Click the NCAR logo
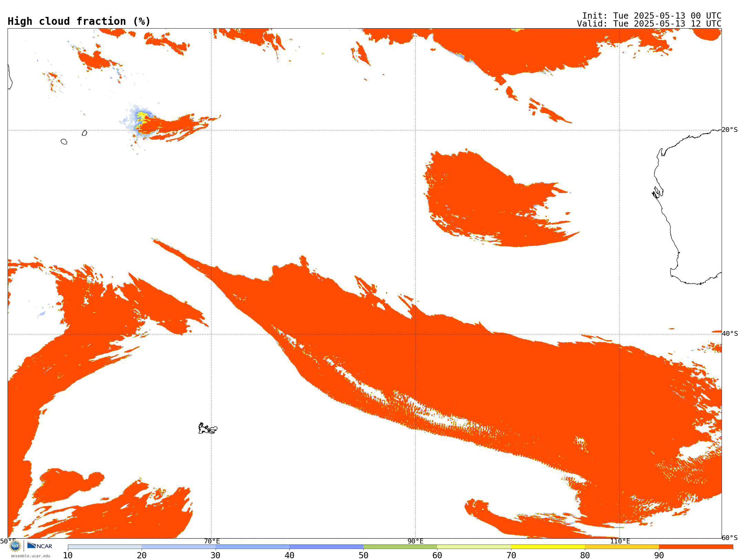The image size is (744, 560). [40, 546]
